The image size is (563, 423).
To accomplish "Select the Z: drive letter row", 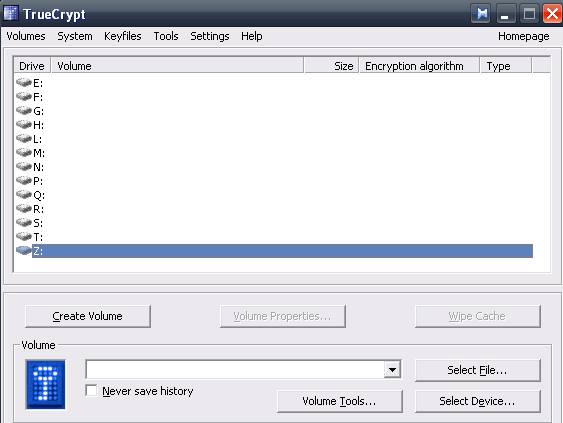I will pyautogui.click(x=274, y=251).
